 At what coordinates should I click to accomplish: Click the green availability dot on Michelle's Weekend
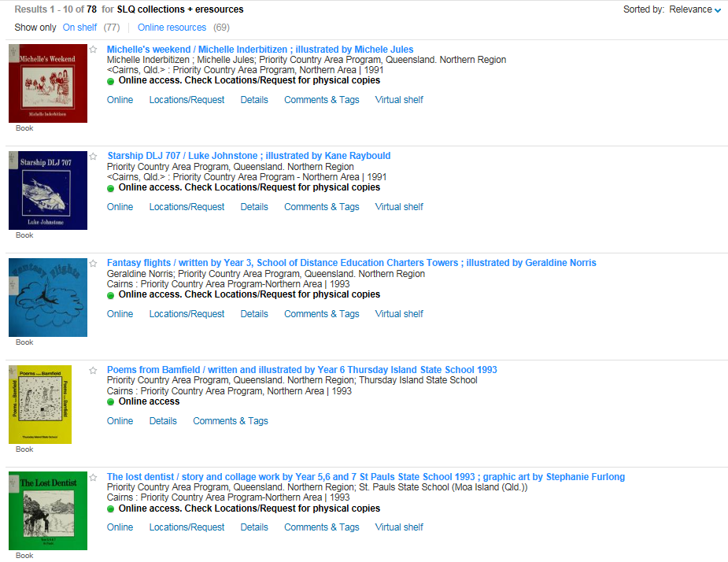[x=110, y=80]
